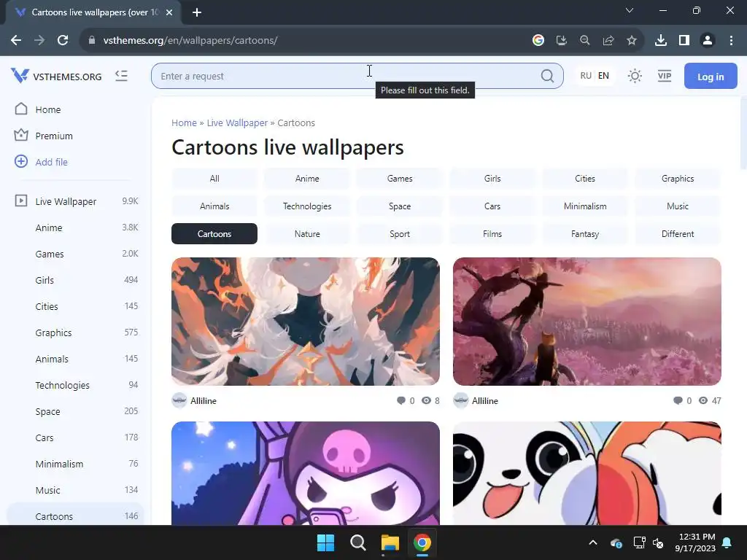
Task: Select the Fantasy category filter
Action: [585, 234]
